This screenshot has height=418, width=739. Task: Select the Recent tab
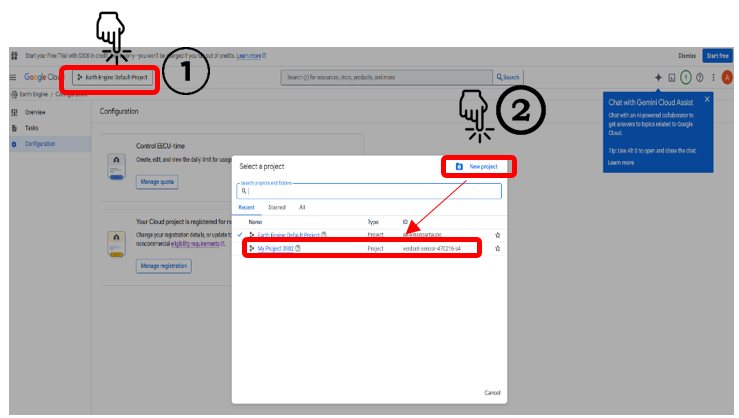247,207
